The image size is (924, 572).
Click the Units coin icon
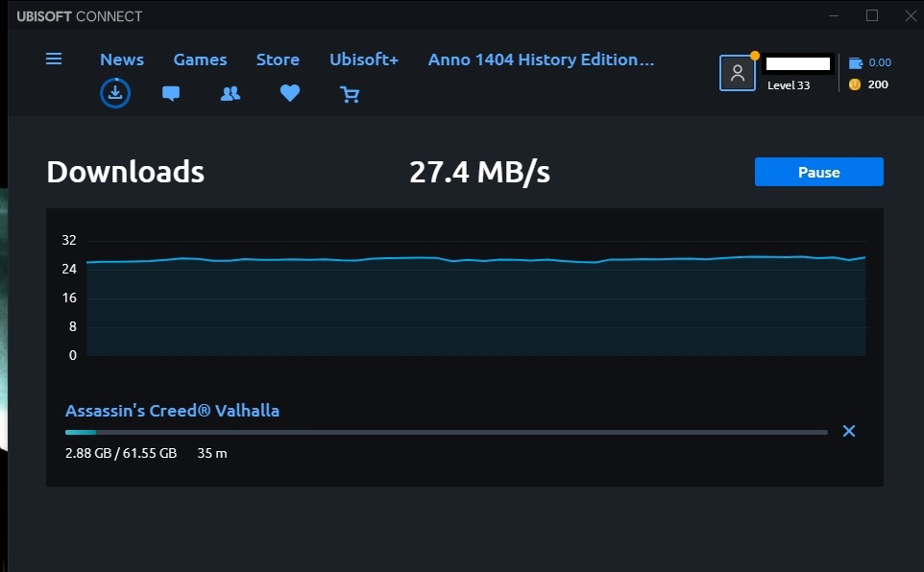(x=855, y=84)
